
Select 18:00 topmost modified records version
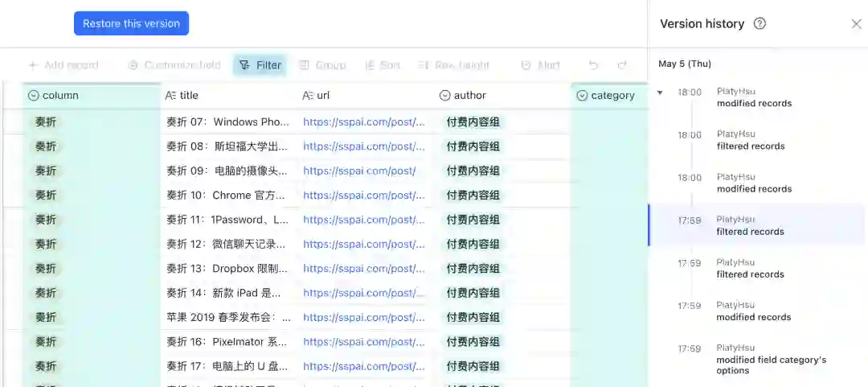pyautogui.click(x=755, y=97)
